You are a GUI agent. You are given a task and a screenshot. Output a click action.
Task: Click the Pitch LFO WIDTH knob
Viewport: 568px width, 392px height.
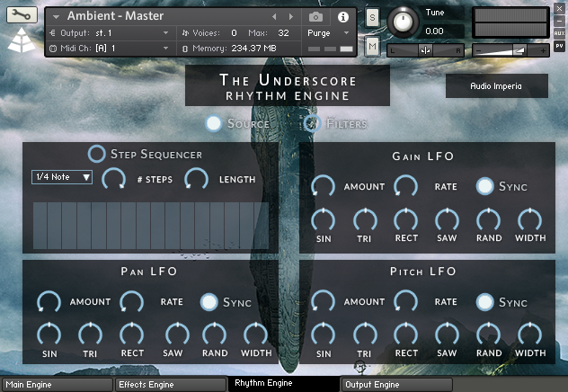(530, 334)
